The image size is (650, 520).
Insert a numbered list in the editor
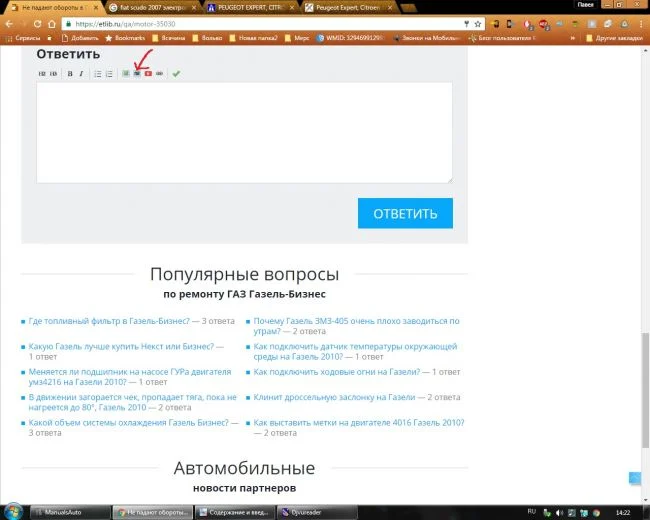pyautogui.click(x=110, y=73)
